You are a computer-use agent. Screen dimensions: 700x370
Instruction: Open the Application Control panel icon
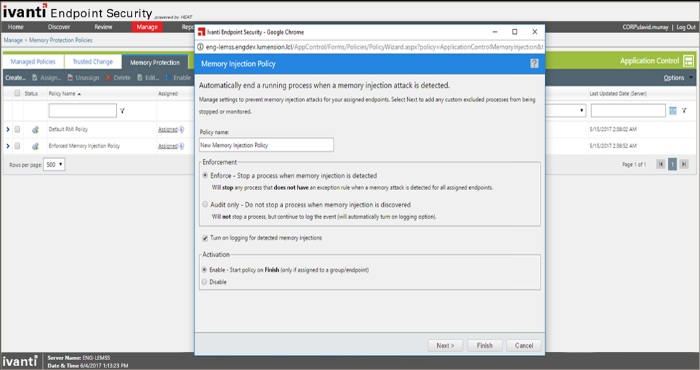coord(688,61)
